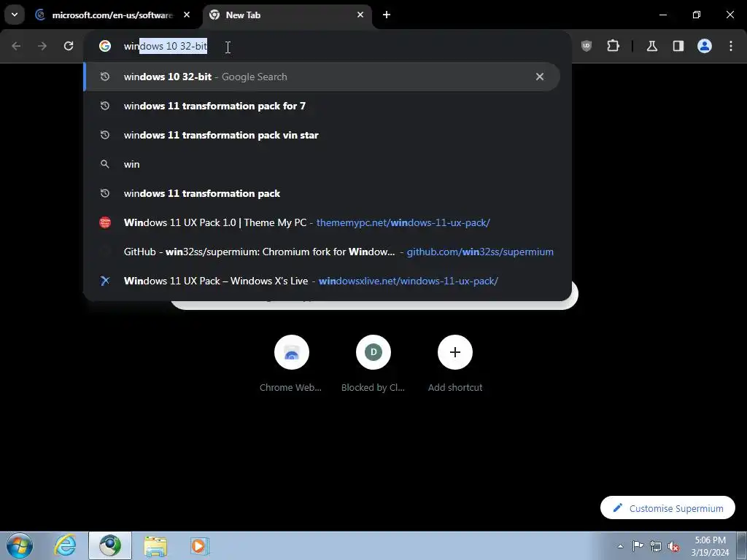This screenshot has width=747, height=560.
Task: Close the microsoft.com tab
Action: [187, 15]
